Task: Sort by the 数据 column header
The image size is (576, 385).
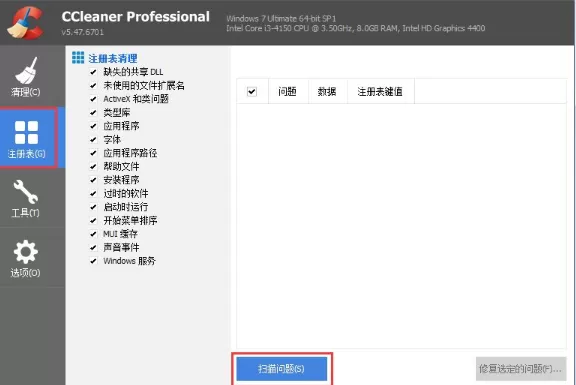Action: coord(327,91)
